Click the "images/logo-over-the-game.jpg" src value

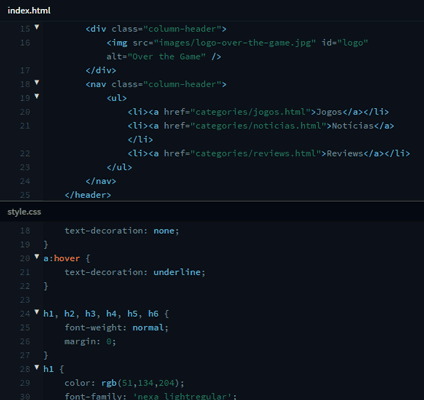point(235,43)
